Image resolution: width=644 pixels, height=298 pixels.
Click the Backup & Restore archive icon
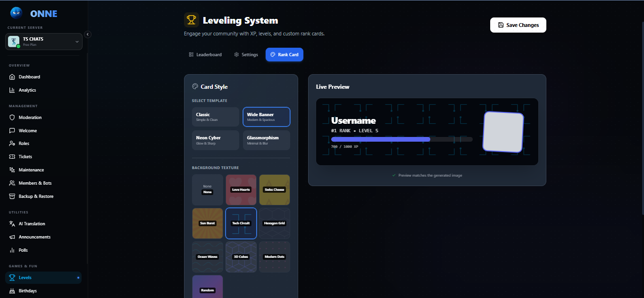pyautogui.click(x=12, y=196)
